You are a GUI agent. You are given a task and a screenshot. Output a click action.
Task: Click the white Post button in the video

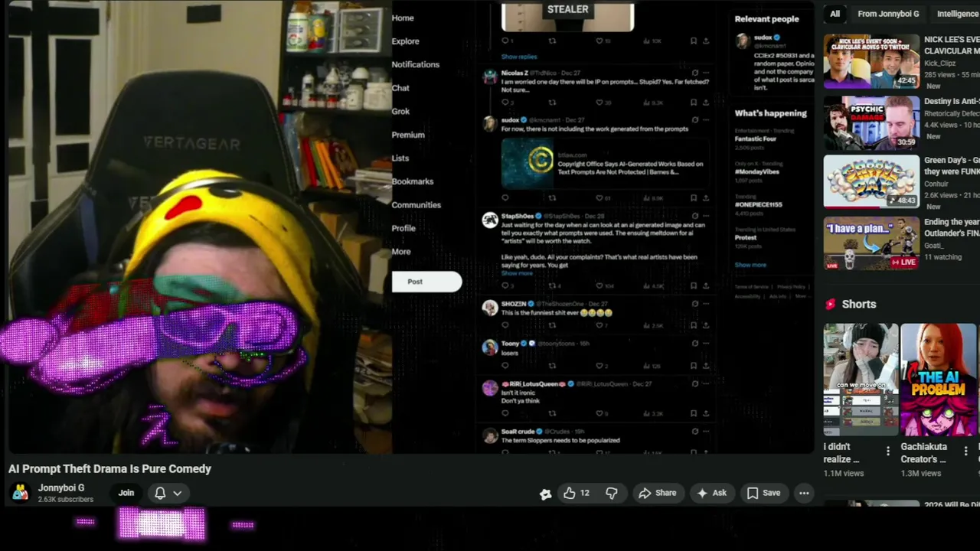click(426, 282)
